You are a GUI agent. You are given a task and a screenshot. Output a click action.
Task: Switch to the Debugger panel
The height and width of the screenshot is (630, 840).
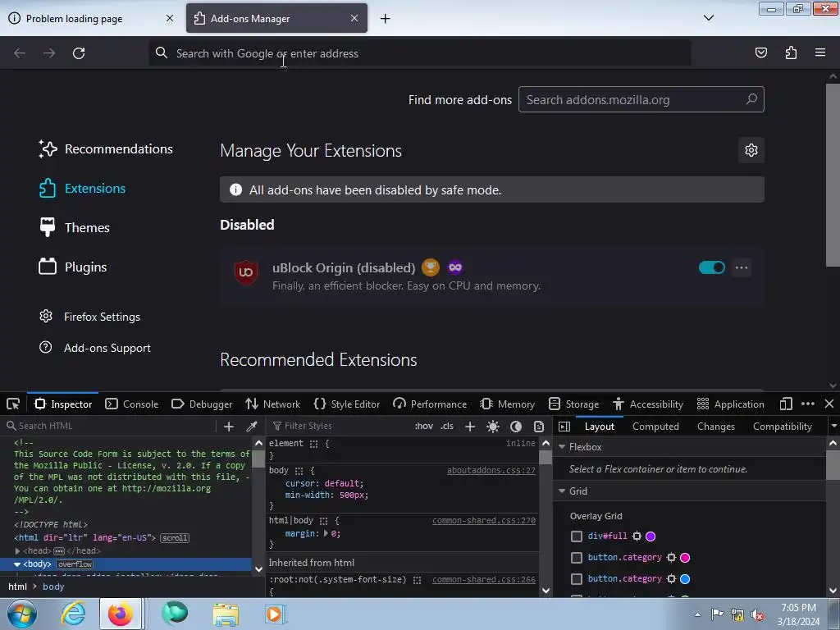(202, 404)
